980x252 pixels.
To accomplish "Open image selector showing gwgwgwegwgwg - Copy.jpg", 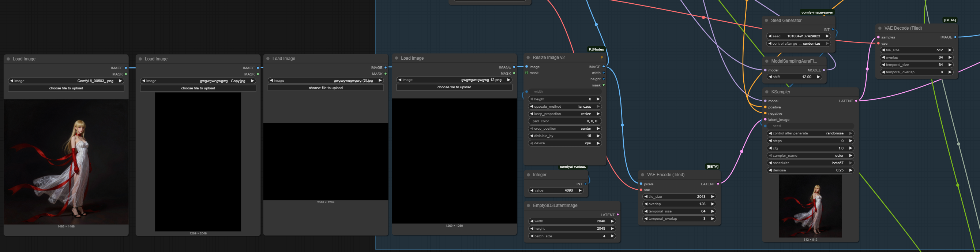I will [x=198, y=81].
